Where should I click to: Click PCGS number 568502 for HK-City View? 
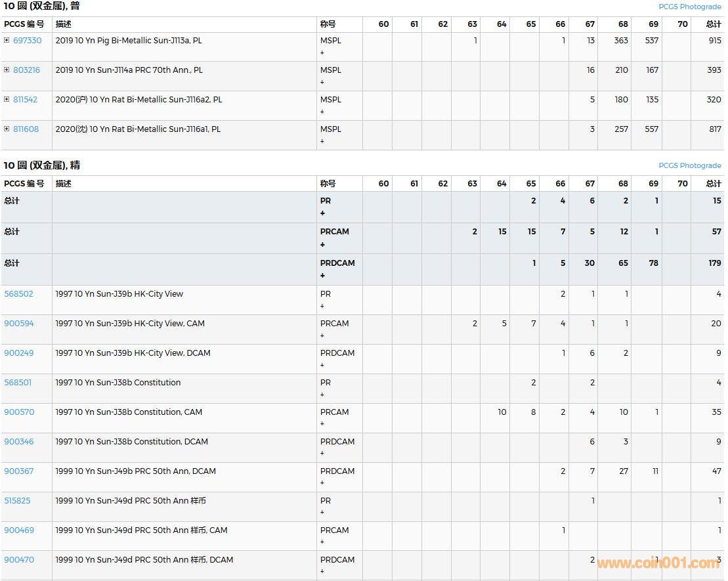pos(18,294)
